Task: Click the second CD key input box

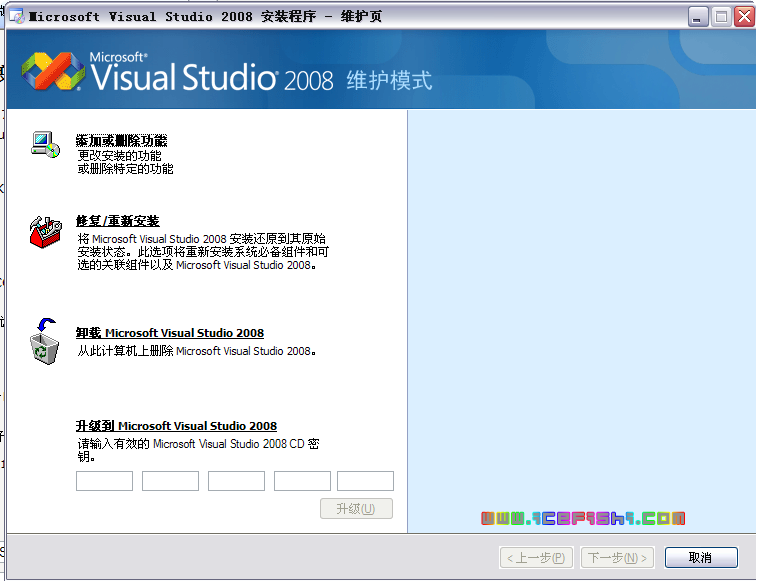Action: click(171, 481)
